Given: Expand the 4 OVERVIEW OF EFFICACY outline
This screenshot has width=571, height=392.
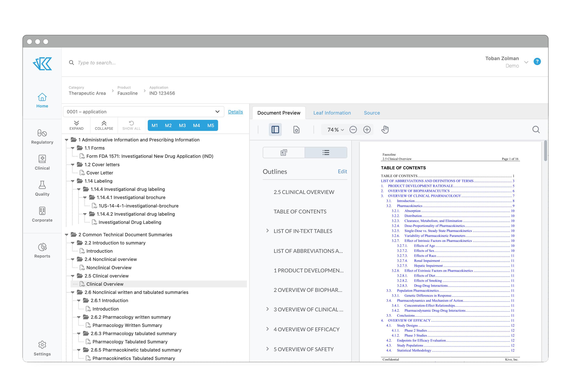Looking at the screenshot, I should click(x=268, y=329).
